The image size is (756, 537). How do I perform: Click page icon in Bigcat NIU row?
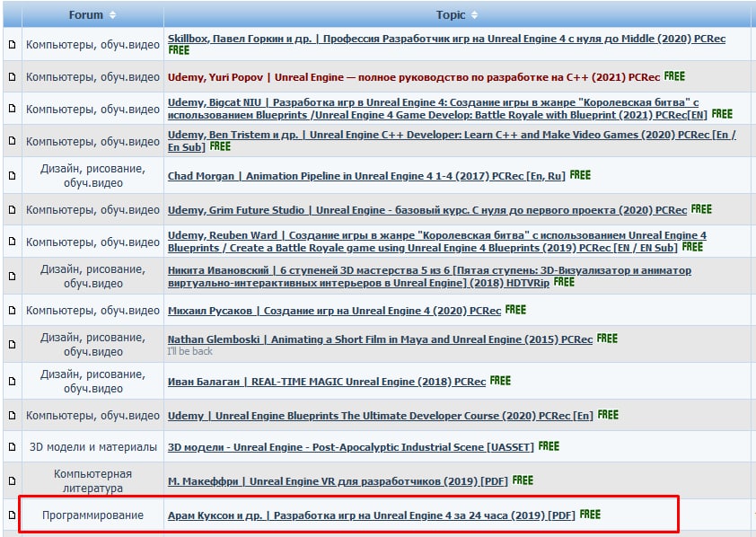tap(13, 109)
